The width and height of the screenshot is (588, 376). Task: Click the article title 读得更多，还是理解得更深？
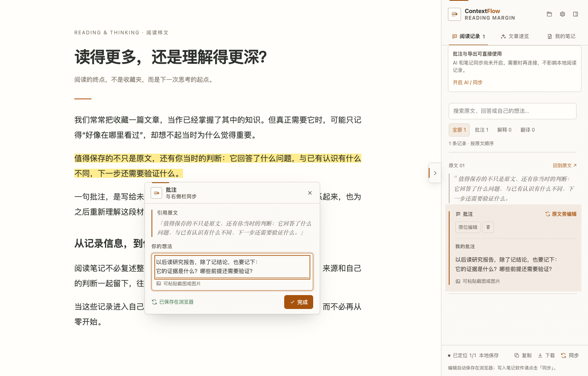(x=171, y=57)
